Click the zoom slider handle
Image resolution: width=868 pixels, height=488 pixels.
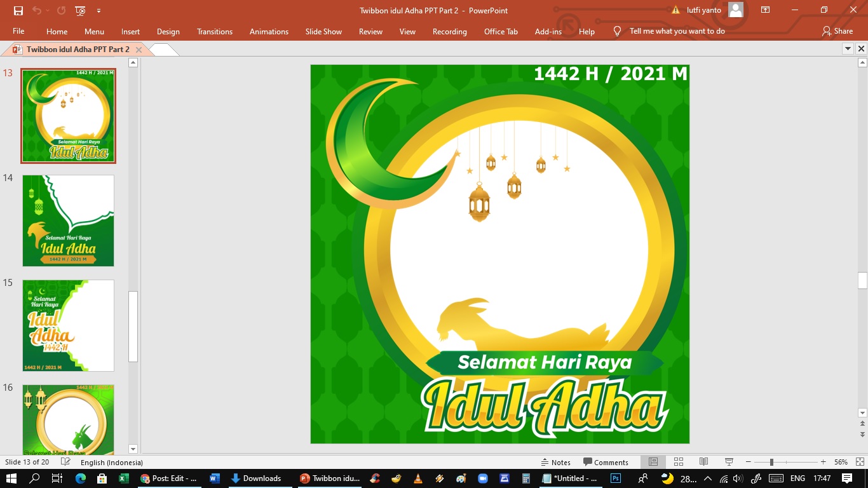coord(771,462)
